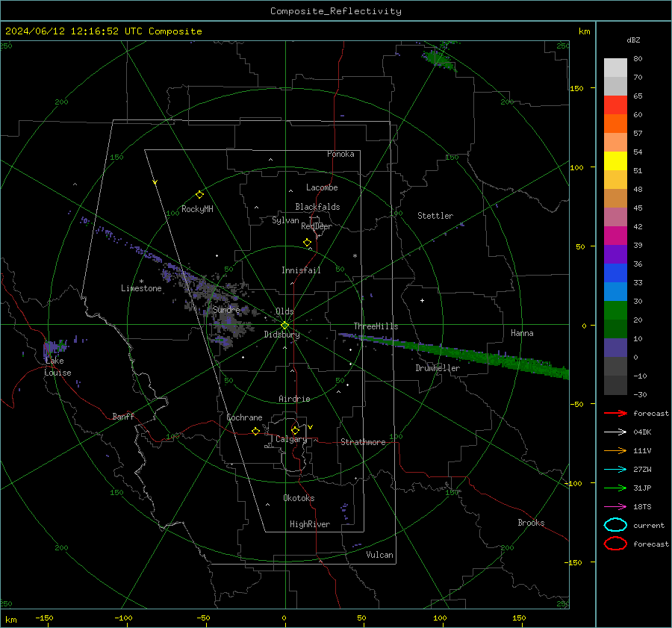The height and width of the screenshot is (628, 672).
Task: Click the magenta 18TS arrow icon
Action: 615,507
